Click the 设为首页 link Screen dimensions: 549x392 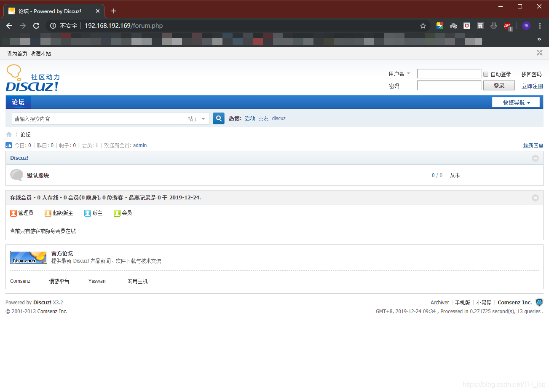pos(17,54)
